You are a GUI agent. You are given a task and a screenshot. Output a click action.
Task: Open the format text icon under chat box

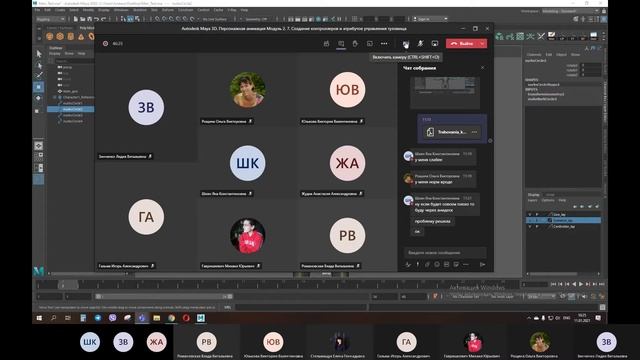pyautogui.click(x=408, y=264)
